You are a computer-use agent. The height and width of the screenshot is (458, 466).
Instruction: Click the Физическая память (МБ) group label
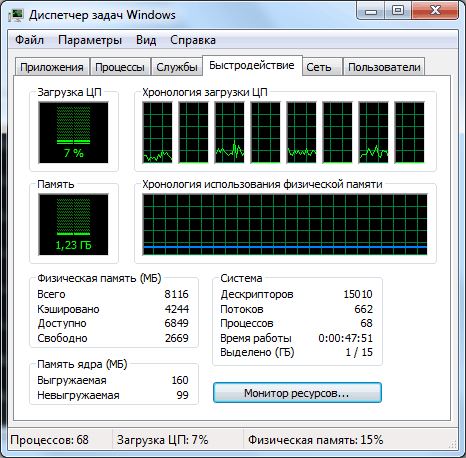[x=99, y=278]
